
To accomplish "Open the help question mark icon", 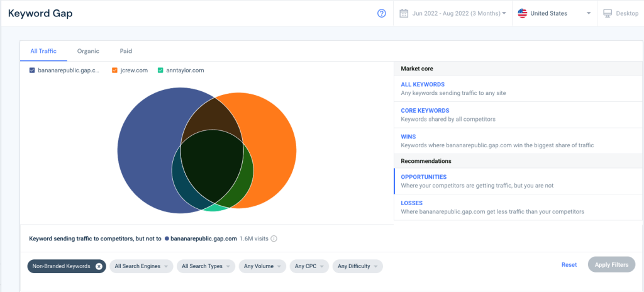I will point(382,14).
